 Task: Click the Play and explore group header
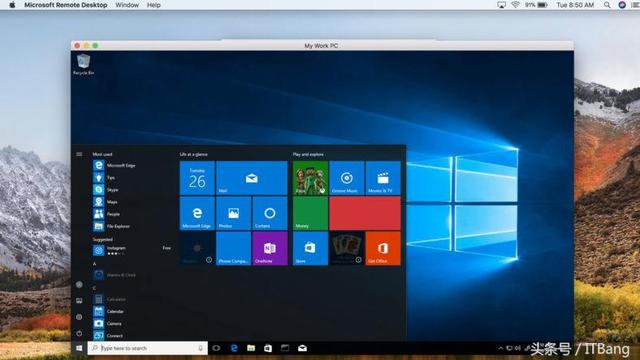308,154
